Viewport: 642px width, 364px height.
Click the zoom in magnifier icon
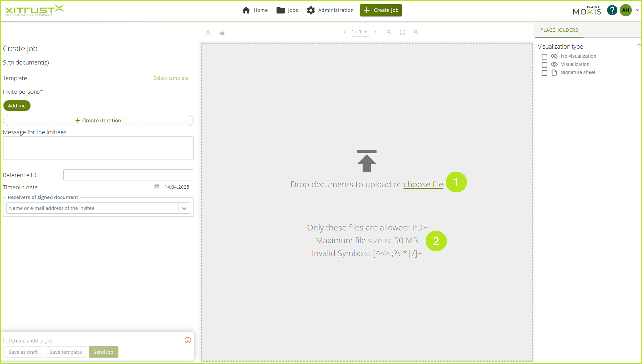coord(416,32)
